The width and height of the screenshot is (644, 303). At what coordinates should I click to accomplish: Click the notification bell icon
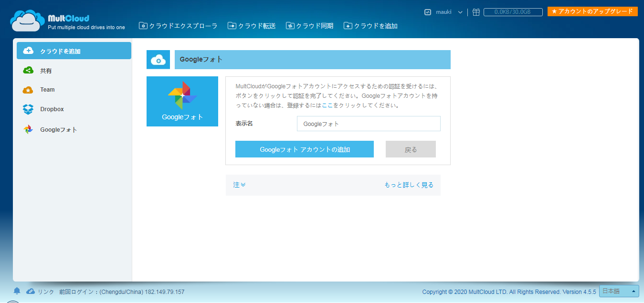(x=17, y=291)
